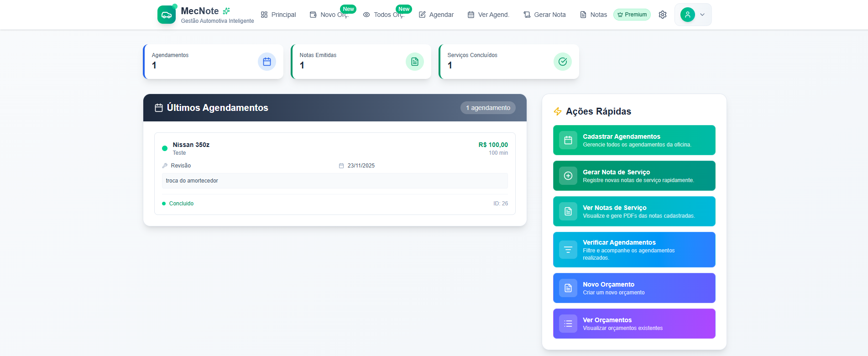This screenshot has width=868, height=356.
Task: Open Ver Agend. in the navigation bar
Action: click(488, 15)
